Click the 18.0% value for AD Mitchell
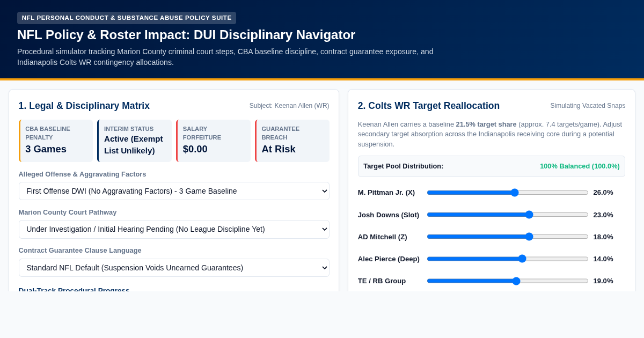Screen dimensions: 644x338 (603, 237)
